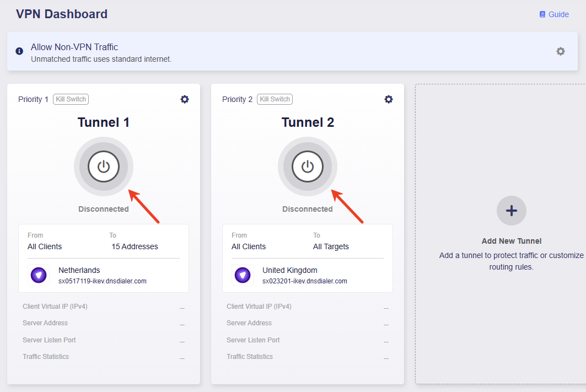
Task: Click Netherlands VPN shield icon
Action: coord(39,275)
